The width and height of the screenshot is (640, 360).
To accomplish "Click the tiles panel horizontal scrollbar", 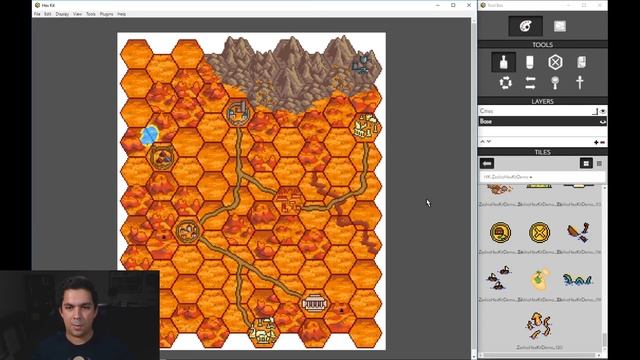I will pos(540,355).
